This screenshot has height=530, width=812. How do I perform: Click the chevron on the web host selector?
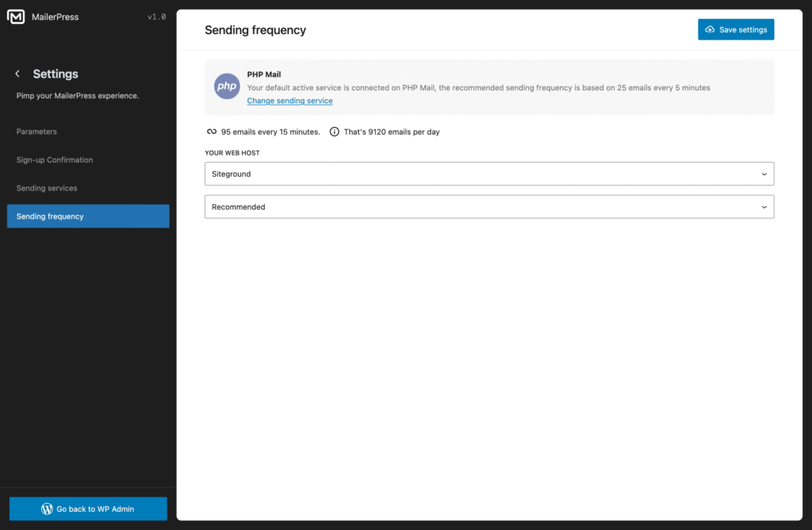coord(764,174)
